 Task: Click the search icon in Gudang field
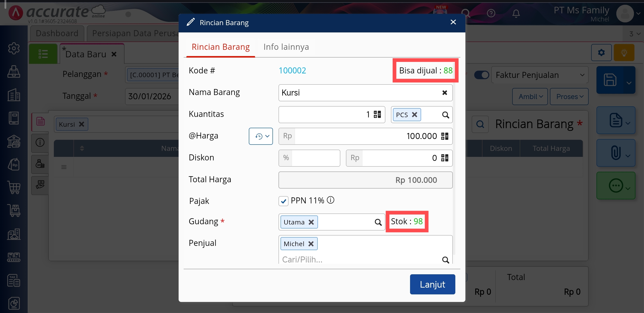tap(378, 222)
